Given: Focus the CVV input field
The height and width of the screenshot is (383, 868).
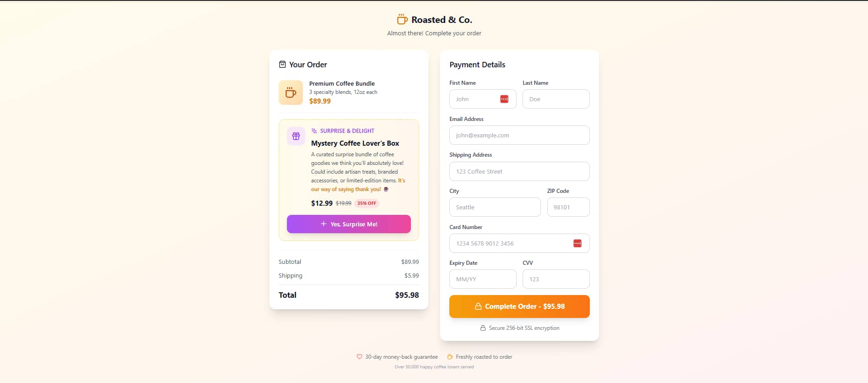Looking at the screenshot, I should [x=556, y=279].
